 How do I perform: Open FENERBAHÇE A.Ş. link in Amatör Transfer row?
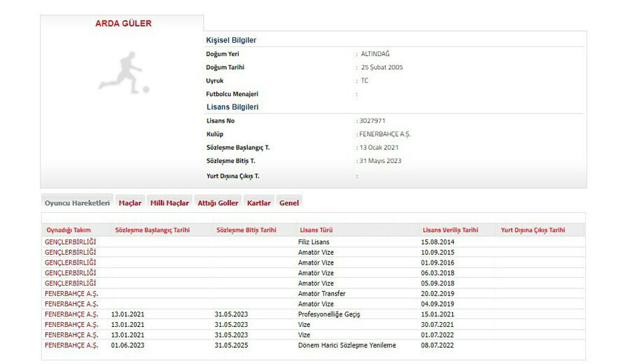(x=71, y=293)
